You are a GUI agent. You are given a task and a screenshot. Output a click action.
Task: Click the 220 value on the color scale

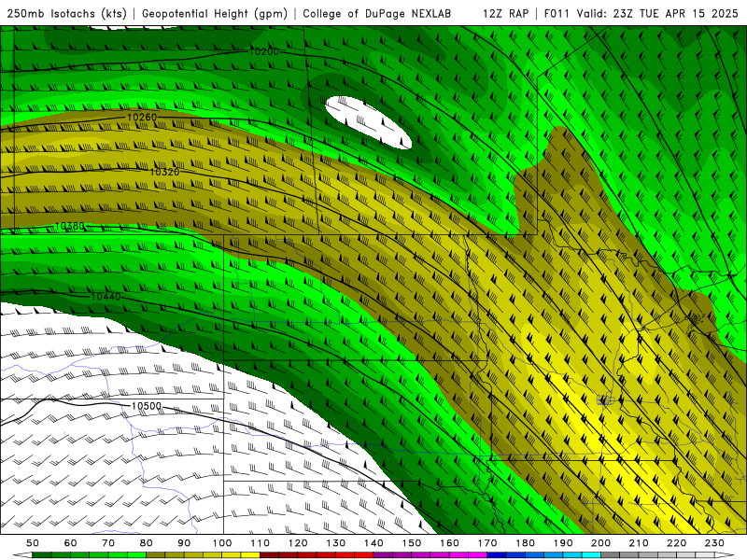(x=676, y=543)
